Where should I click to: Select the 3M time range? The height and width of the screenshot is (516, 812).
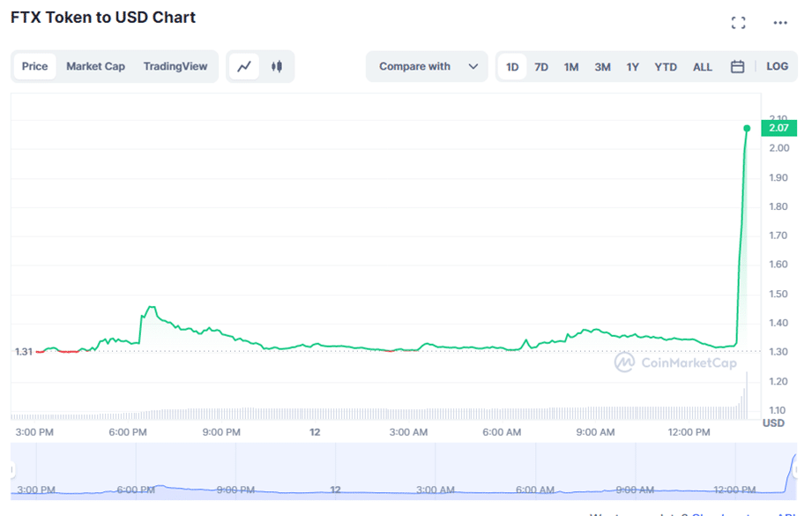602,67
